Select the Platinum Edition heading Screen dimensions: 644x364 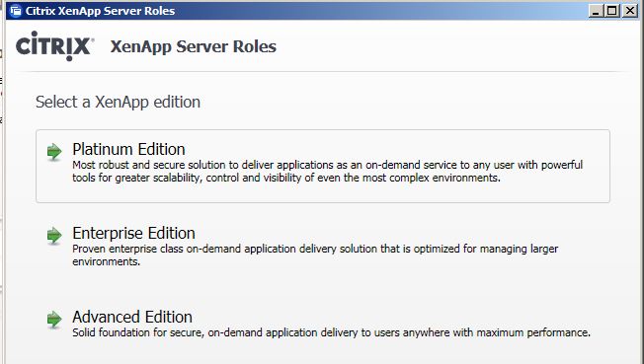pos(128,149)
